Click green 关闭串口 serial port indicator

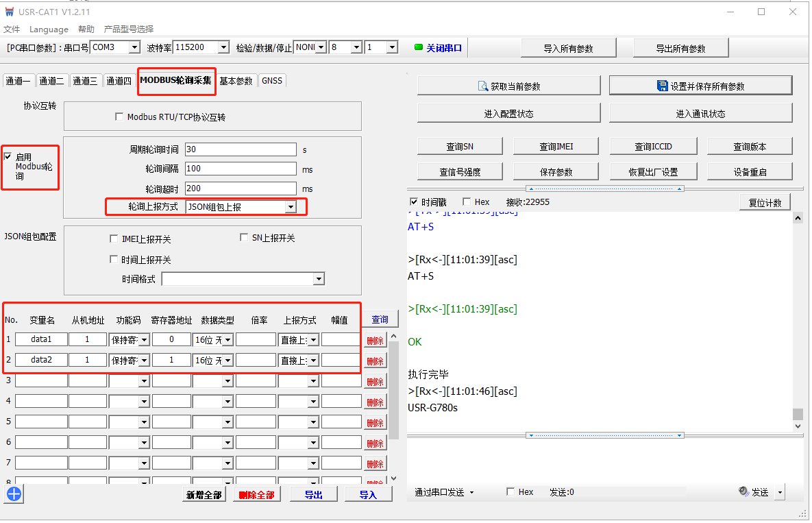(x=439, y=48)
